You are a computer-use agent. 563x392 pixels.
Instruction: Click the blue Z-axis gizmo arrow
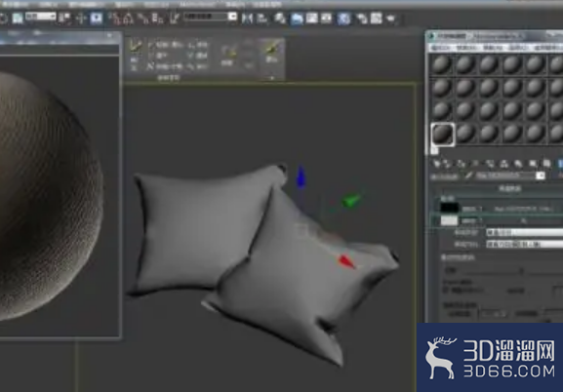click(x=301, y=176)
